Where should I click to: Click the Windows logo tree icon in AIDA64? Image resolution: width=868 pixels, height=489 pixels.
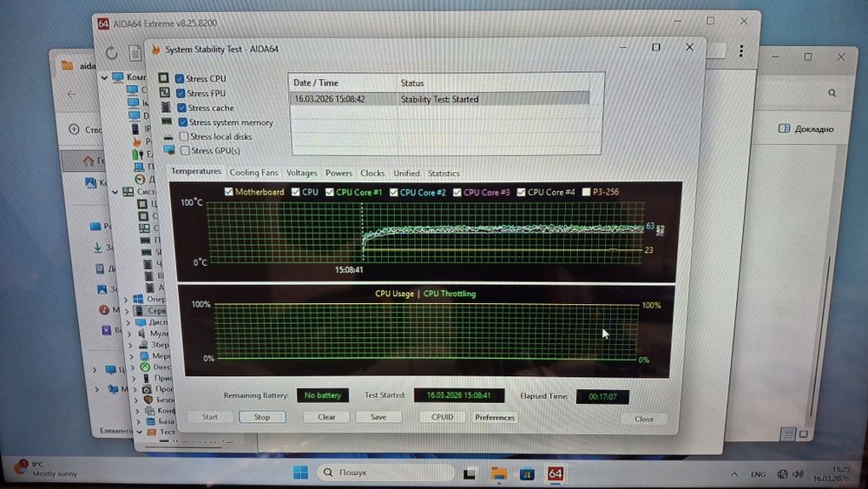pos(138,299)
